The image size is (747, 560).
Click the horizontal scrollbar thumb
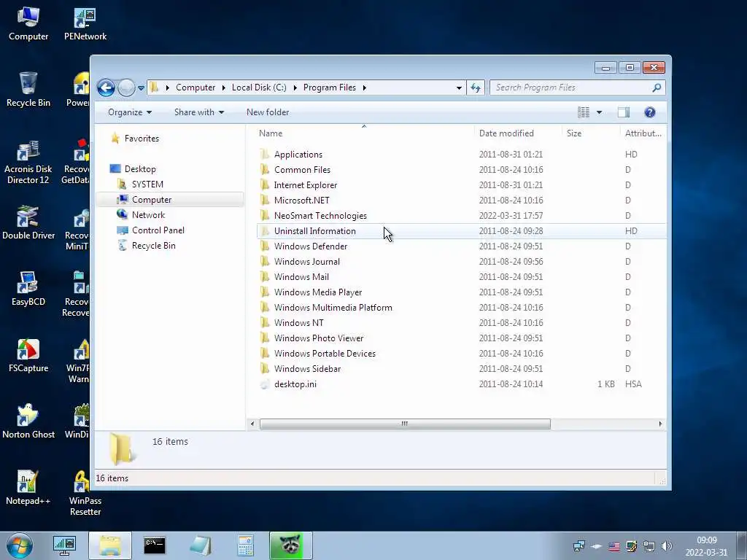[405, 424]
